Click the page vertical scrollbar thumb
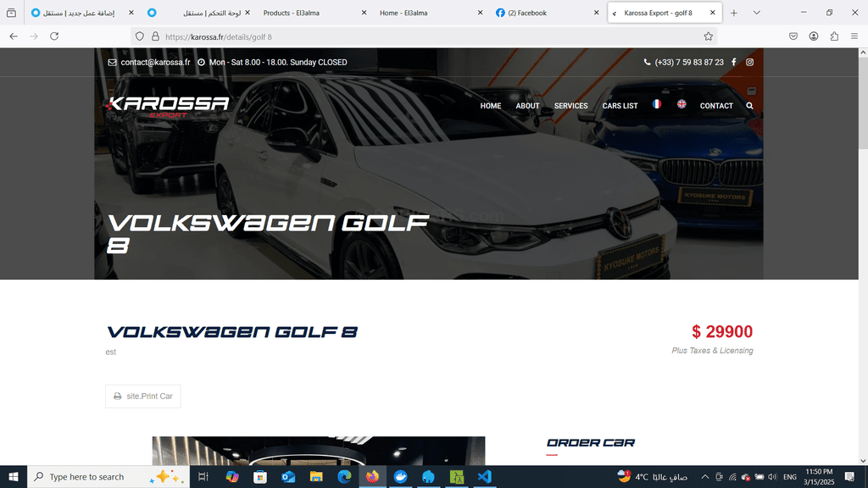 point(863,103)
